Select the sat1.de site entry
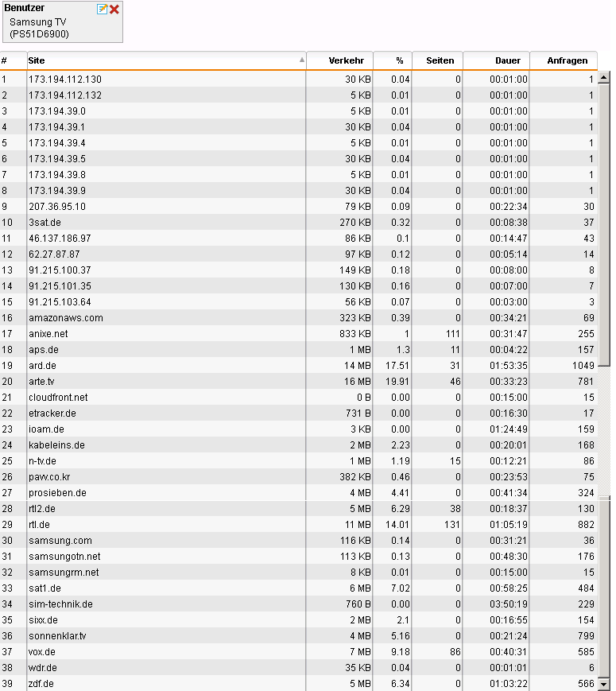 coord(45,588)
